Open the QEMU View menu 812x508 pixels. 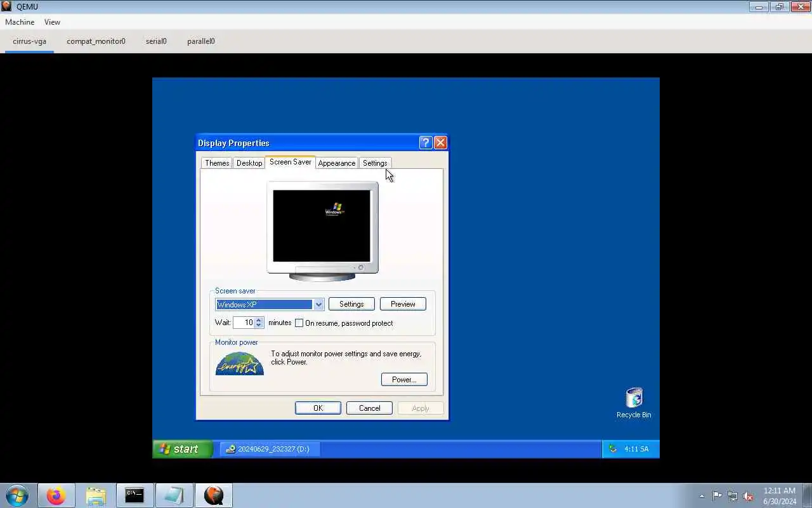click(x=52, y=22)
